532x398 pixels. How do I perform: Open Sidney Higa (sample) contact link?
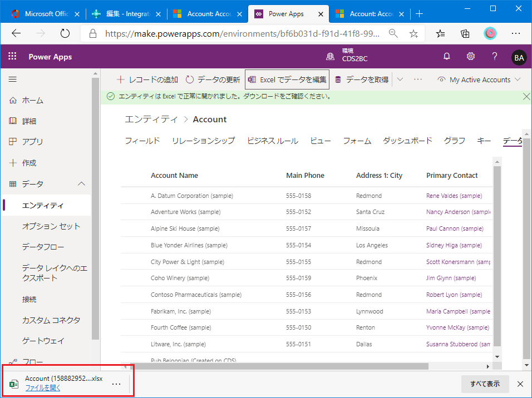click(454, 245)
